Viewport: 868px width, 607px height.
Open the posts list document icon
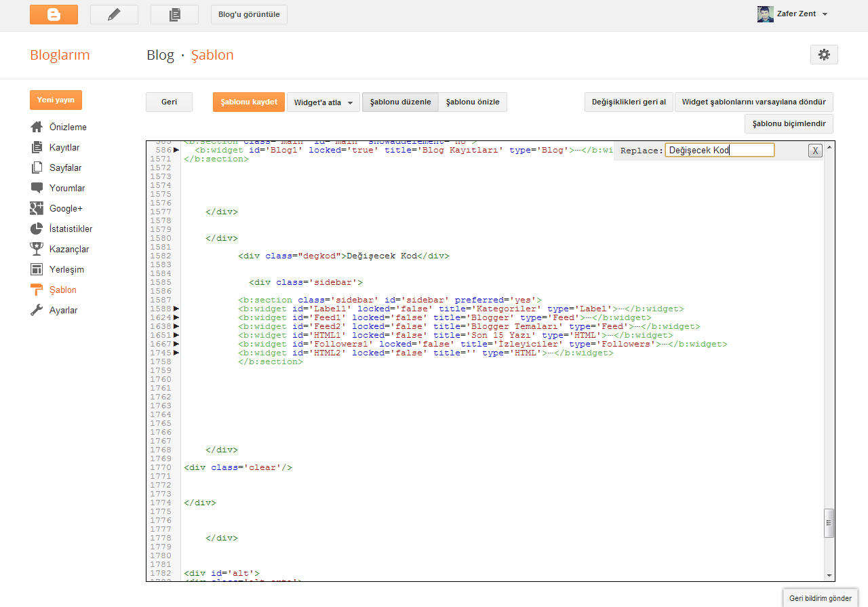(174, 14)
